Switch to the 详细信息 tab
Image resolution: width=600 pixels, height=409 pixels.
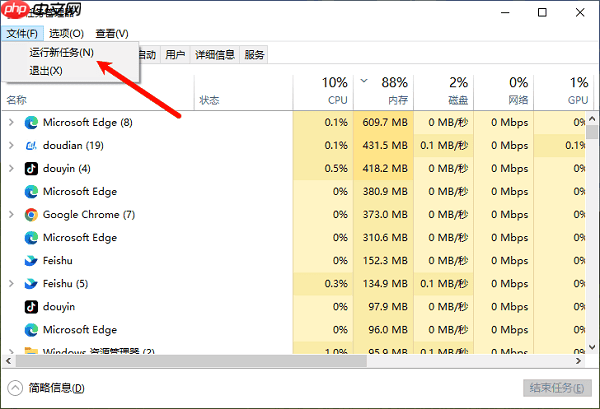(215, 55)
